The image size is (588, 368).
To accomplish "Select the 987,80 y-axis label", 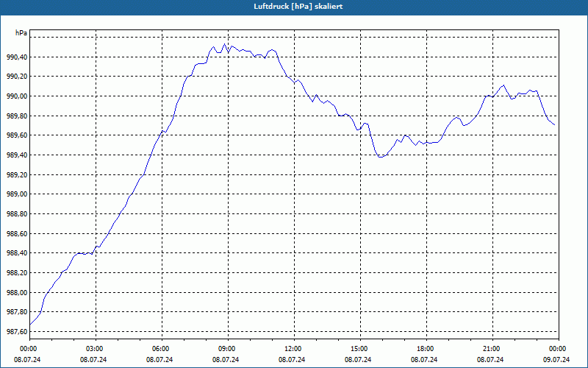I will point(16,312).
